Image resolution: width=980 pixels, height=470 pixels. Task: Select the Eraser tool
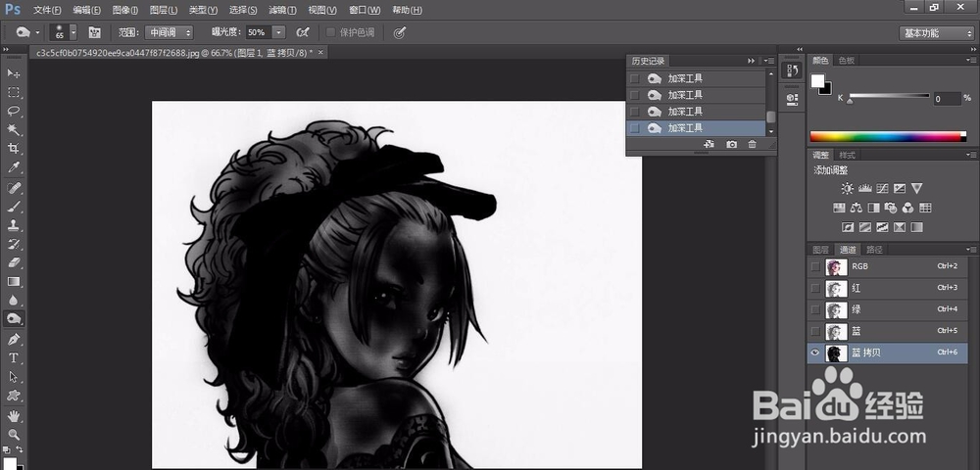13,262
